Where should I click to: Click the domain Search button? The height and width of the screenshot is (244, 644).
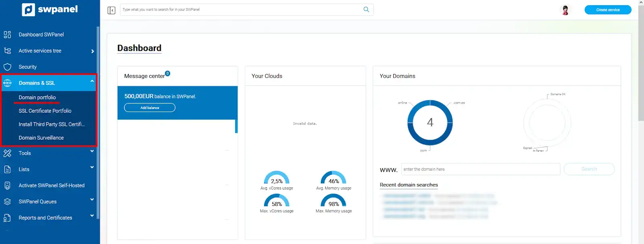point(589,169)
